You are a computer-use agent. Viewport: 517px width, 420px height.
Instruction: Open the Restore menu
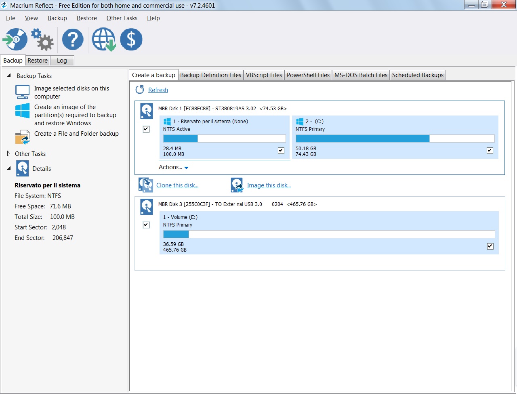point(87,18)
